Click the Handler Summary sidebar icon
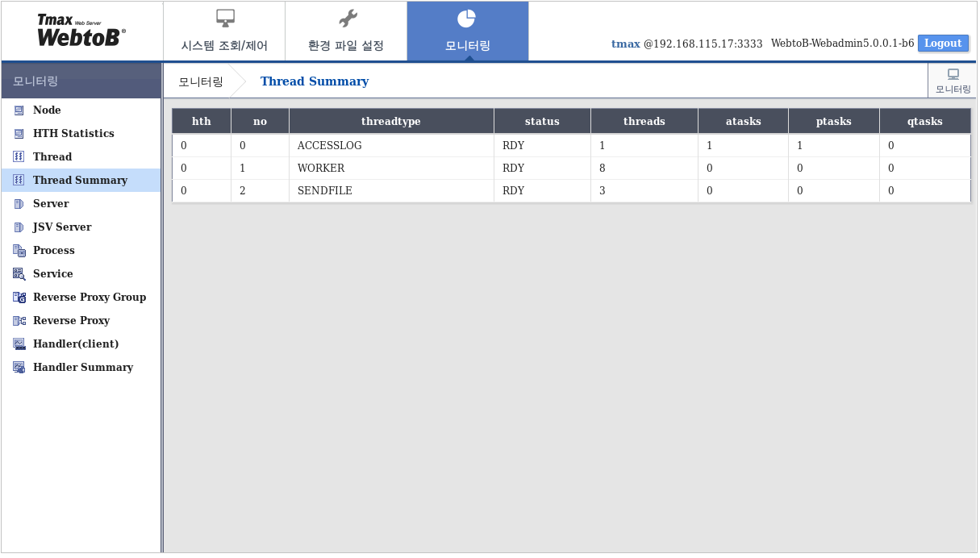Viewport: 980px width, 558px height. click(19, 368)
